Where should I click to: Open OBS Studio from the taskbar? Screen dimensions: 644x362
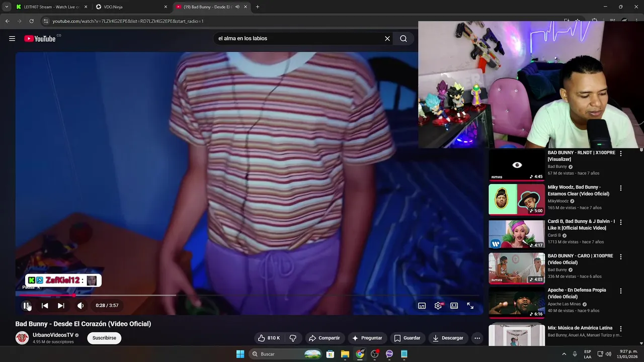374,354
